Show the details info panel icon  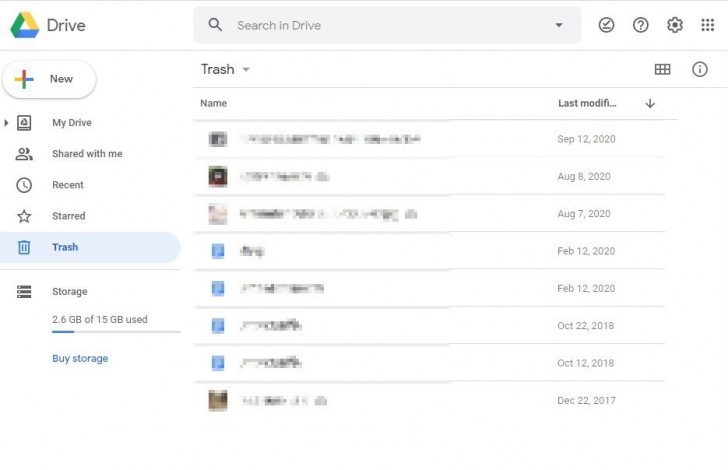pyautogui.click(x=700, y=70)
